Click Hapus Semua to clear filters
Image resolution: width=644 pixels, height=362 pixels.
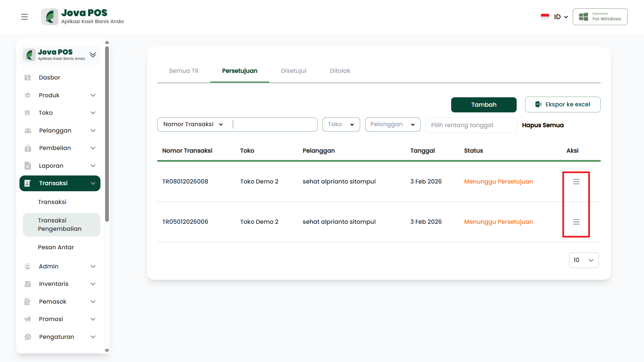pos(543,125)
